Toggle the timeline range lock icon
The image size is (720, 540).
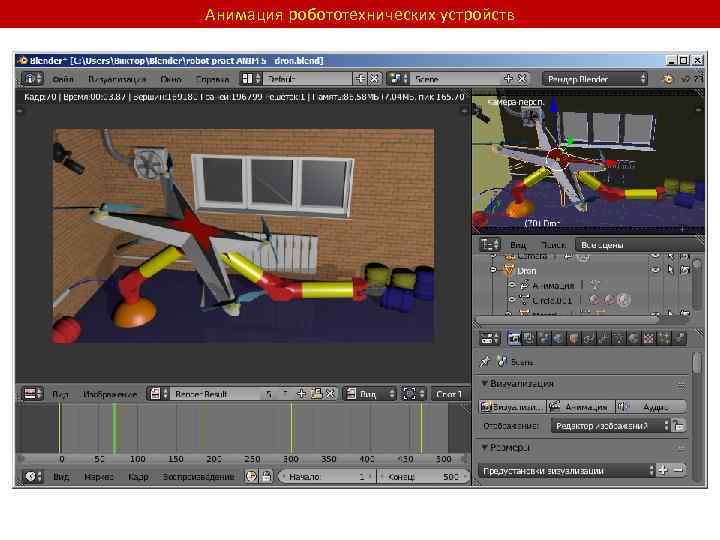(x=267, y=476)
